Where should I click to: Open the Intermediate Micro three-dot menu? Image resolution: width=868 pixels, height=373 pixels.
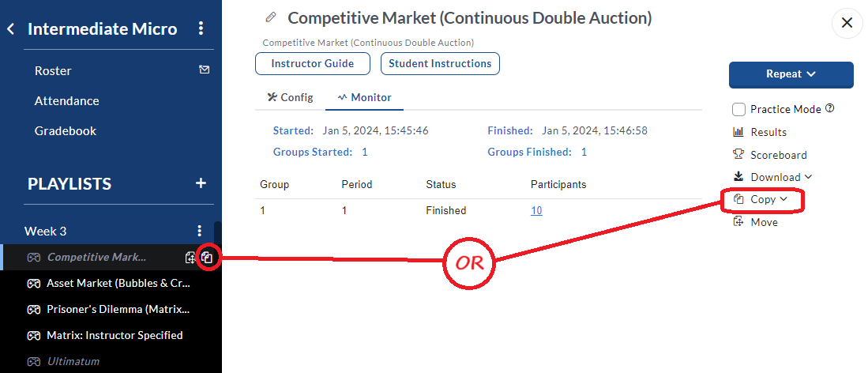tap(201, 28)
